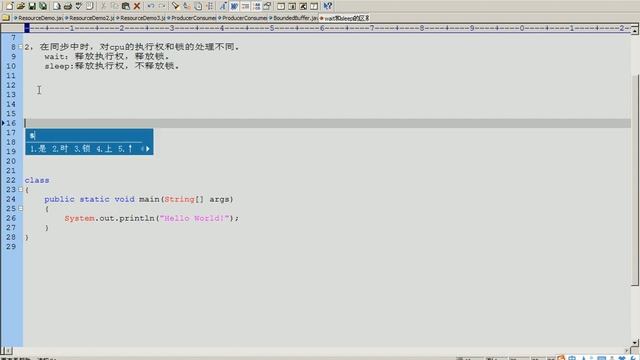This screenshot has width=640, height=360.
Task: Toggle the Word wrap toolbar button
Action: tap(234, 6)
